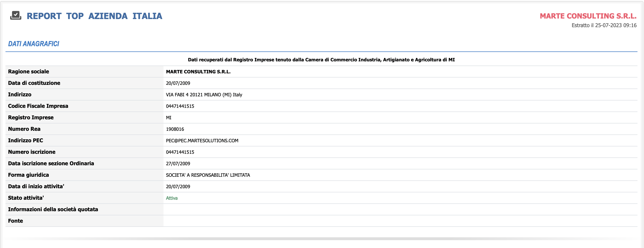Select the Ragione sociale row label
This screenshot has width=644, height=248.
pos(28,72)
